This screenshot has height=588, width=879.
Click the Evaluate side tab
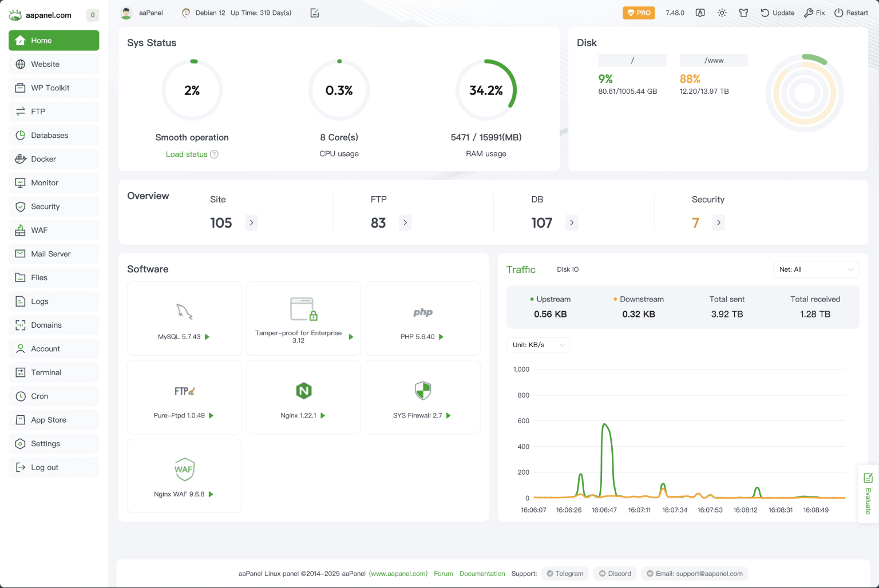(867, 493)
